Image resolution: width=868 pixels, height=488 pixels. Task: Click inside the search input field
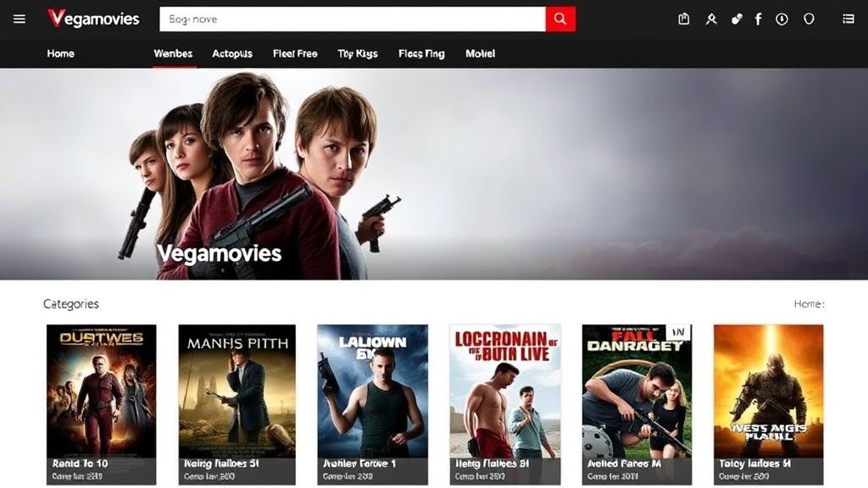[339, 18]
